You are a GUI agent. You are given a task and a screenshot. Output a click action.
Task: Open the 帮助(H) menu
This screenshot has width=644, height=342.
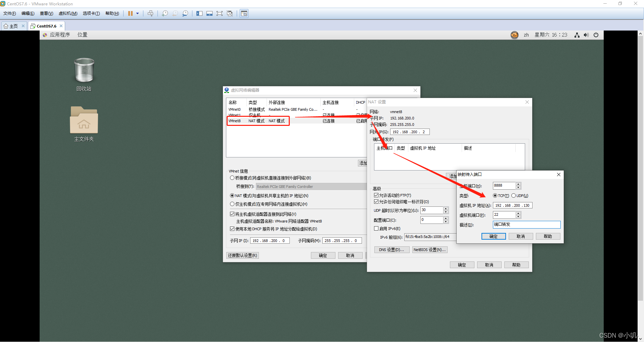112,13
